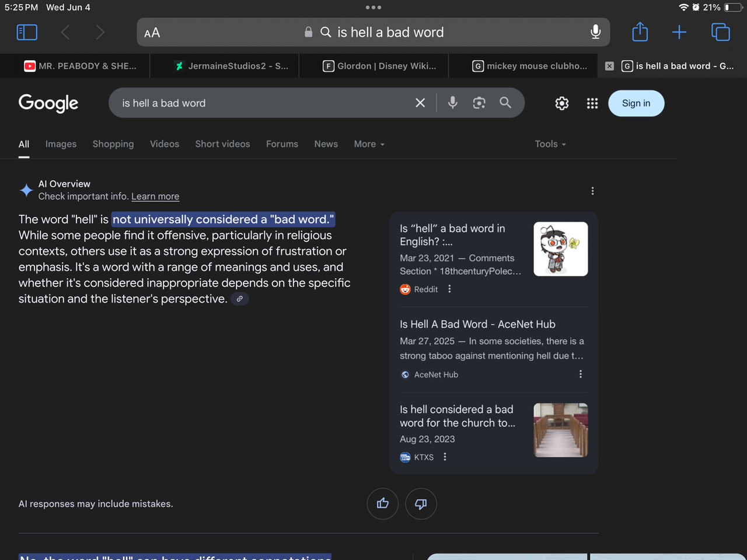Give thumbs up to AI response
This screenshot has width=747, height=560.
(x=383, y=503)
